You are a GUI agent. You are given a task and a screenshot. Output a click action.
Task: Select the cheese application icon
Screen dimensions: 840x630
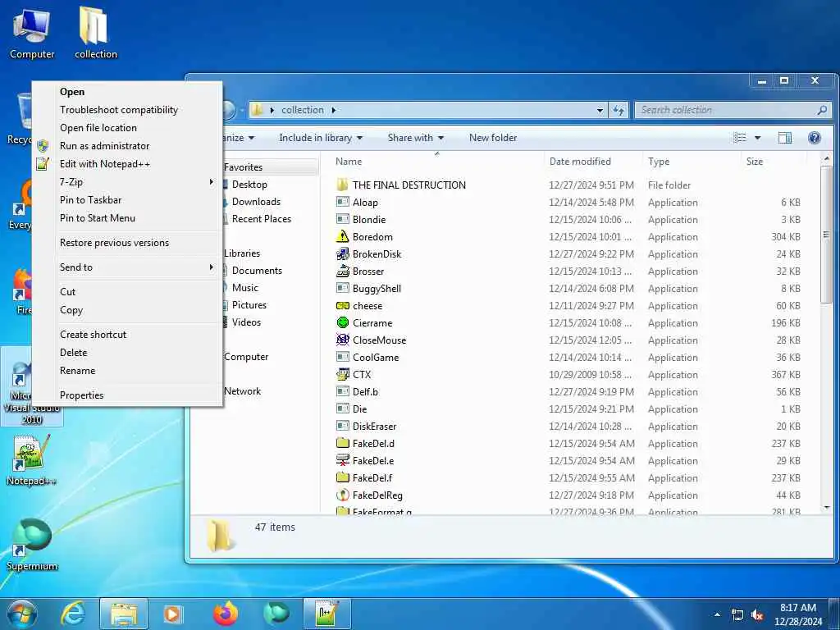[342, 305]
